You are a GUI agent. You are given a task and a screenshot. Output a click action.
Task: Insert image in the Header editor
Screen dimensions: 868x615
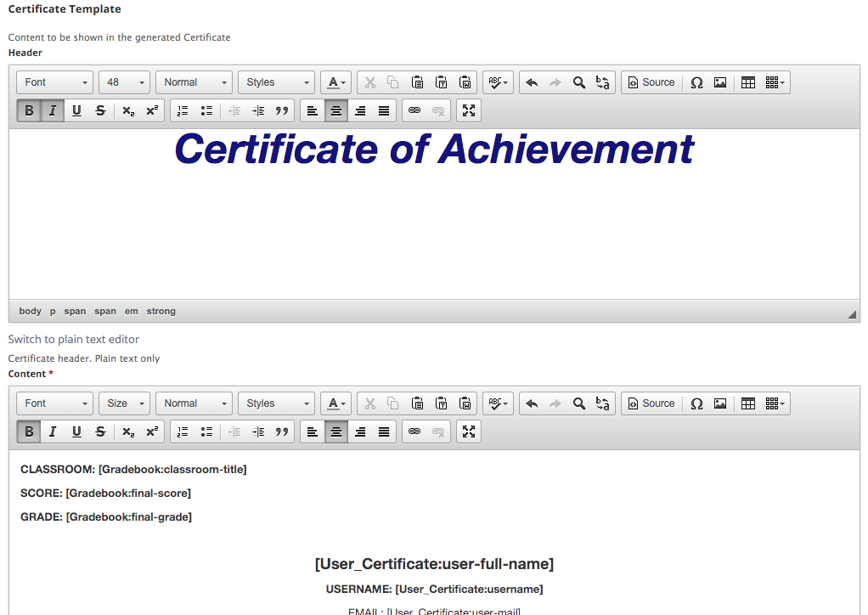point(720,82)
